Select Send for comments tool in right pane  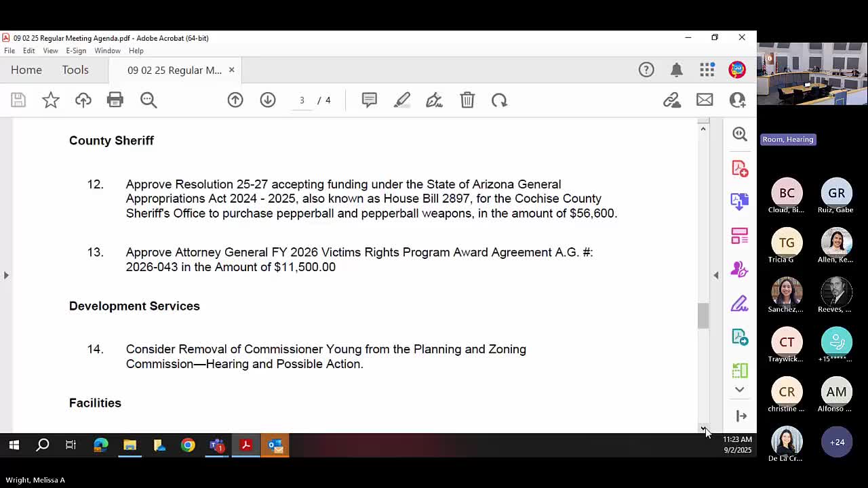click(740, 337)
